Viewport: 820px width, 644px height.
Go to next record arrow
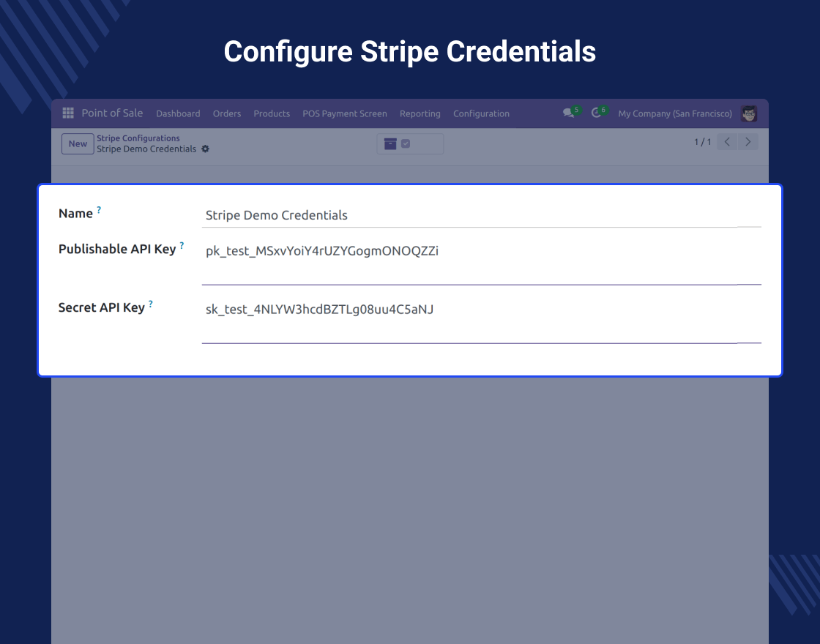tap(748, 142)
